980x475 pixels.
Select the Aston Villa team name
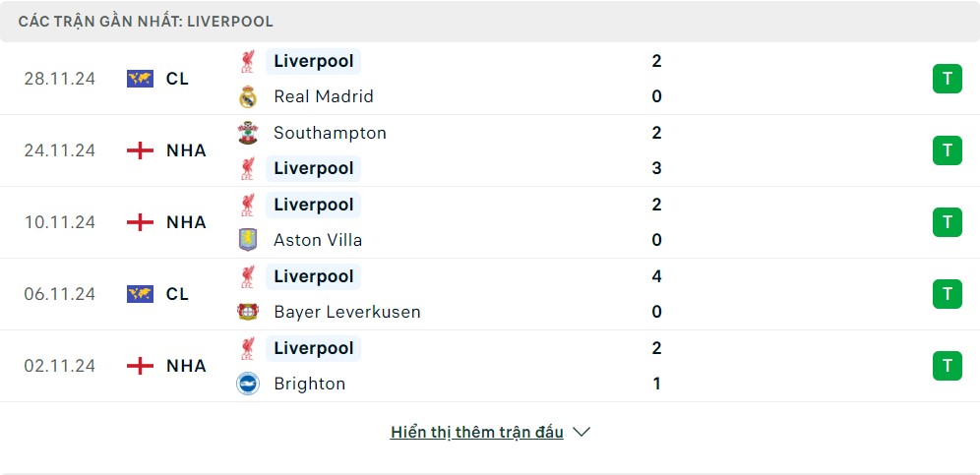pos(318,240)
